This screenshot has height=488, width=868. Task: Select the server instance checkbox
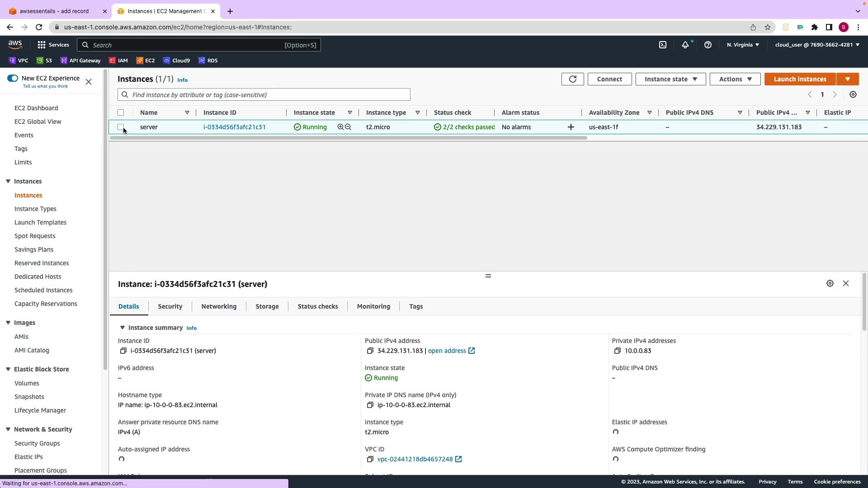click(121, 127)
